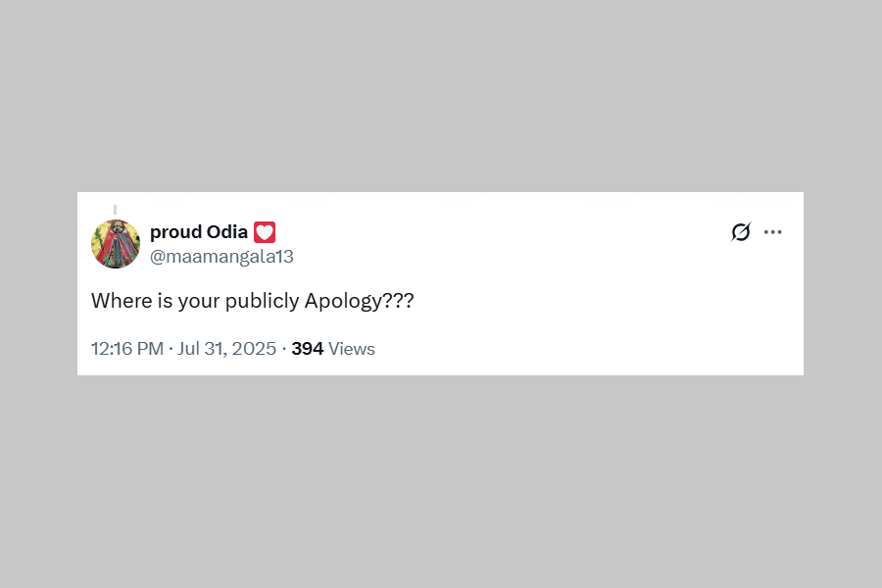Screen dimensions: 882x588
Task: Click the Views label
Action: tap(352, 349)
